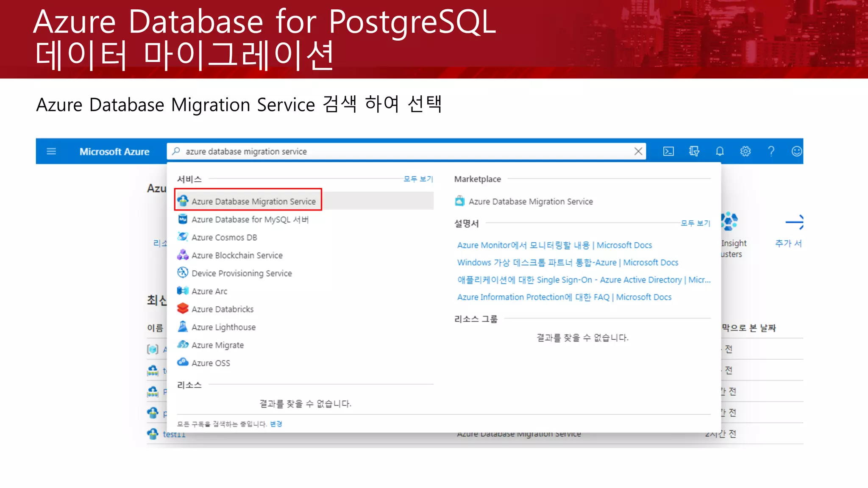Click the Azure Arc icon
This screenshot has width=868, height=488.
[183, 291]
